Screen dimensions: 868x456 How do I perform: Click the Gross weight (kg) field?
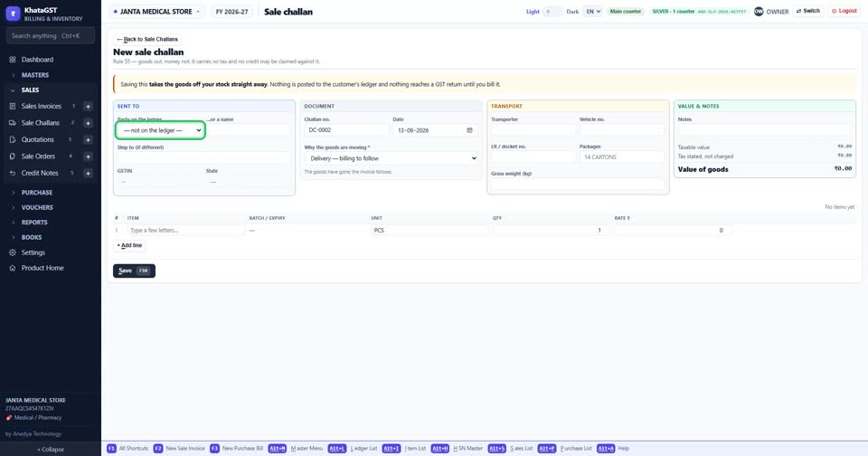[578, 184]
